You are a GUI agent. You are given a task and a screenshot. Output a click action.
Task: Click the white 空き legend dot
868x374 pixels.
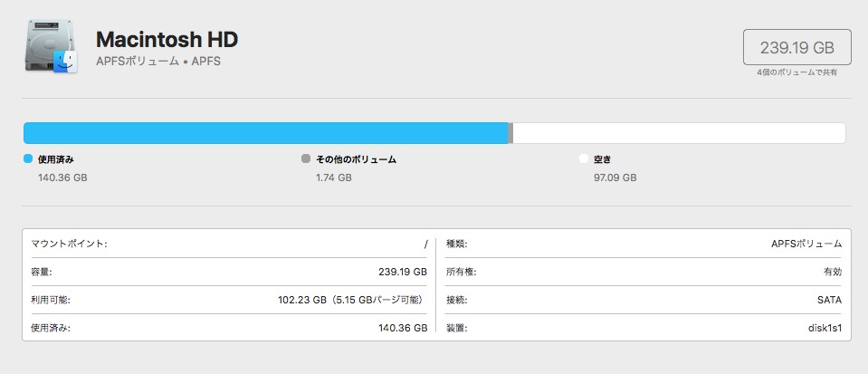pos(584,158)
